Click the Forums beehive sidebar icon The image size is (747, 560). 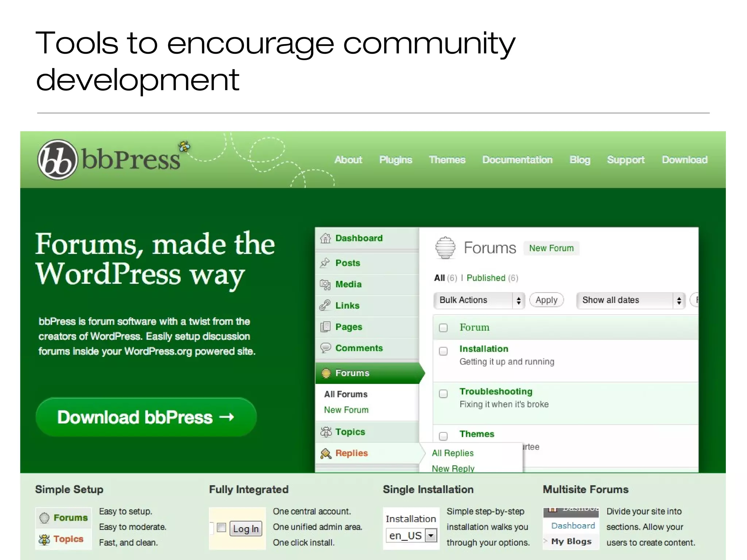tap(326, 373)
